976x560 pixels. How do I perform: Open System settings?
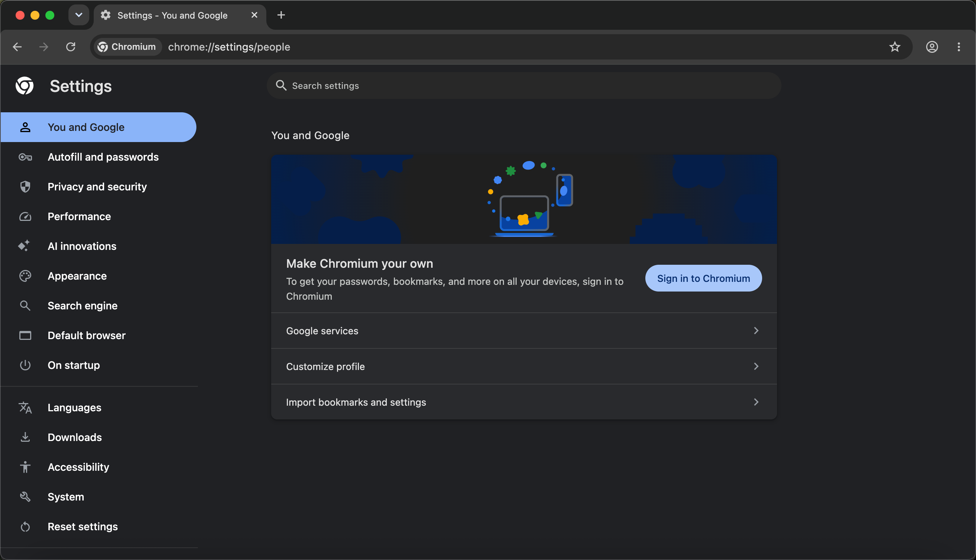pos(99,496)
